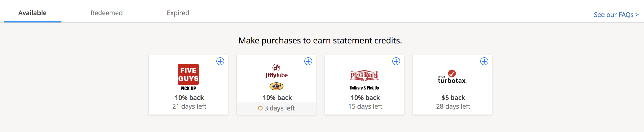
Task: Add the Jiffy Lube offer with plus icon
Action: (308, 61)
